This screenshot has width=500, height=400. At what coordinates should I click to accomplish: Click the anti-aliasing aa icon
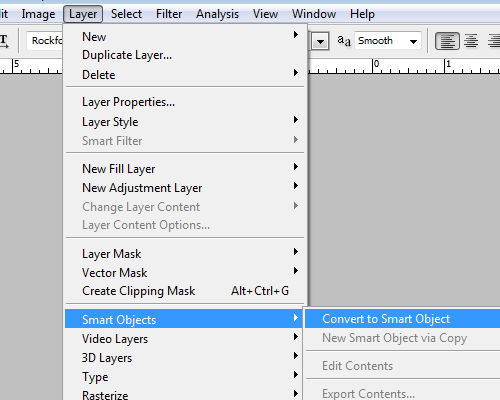(344, 41)
